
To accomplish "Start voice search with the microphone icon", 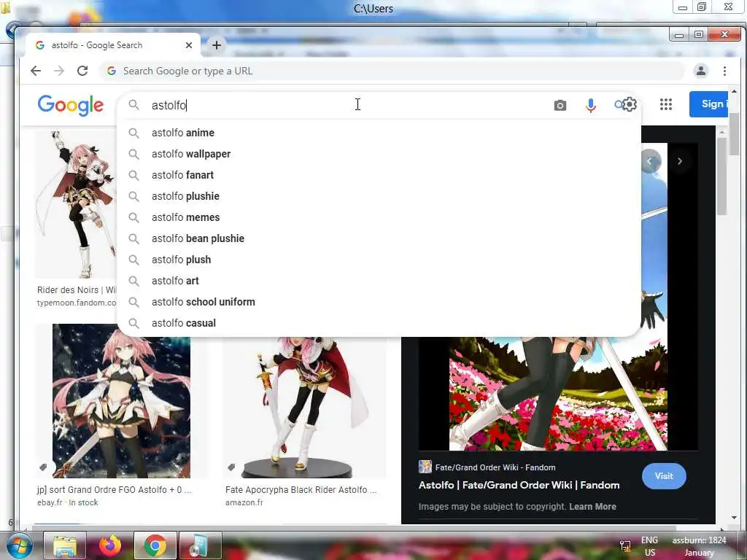I will click(591, 105).
